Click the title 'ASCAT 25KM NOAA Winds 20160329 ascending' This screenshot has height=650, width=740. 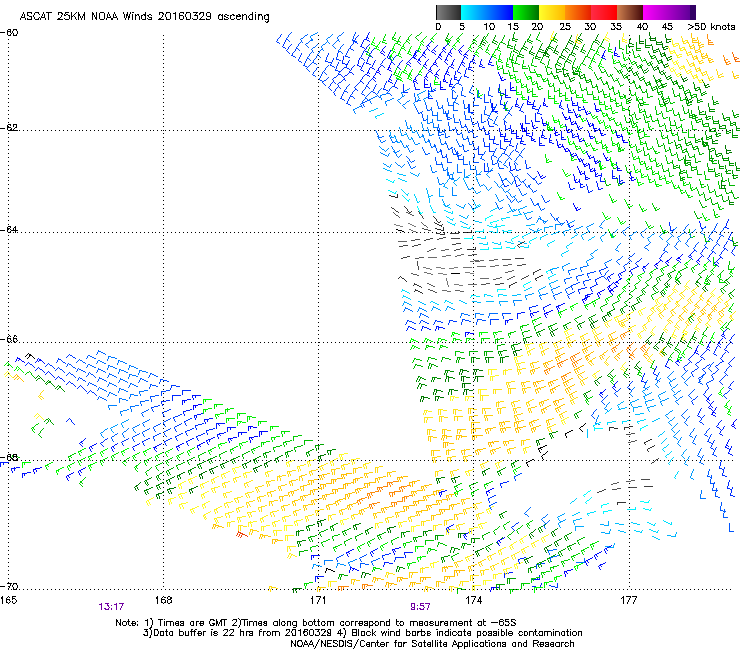click(x=144, y=17)
